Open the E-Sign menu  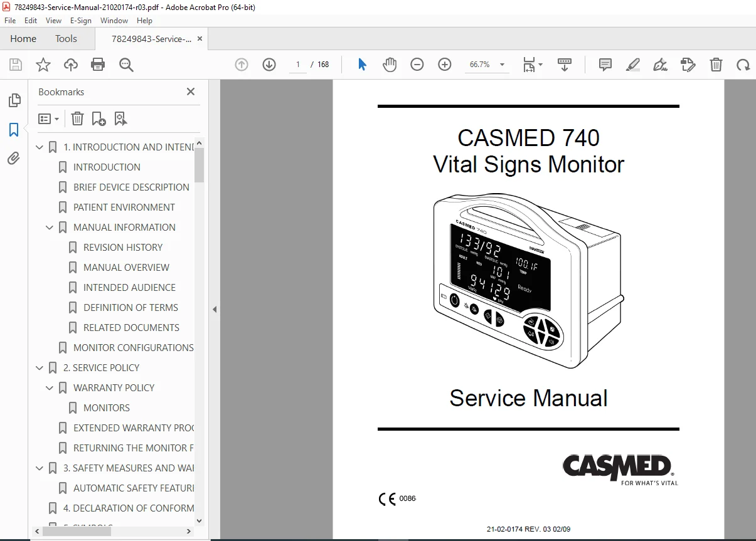coord(81,21)
